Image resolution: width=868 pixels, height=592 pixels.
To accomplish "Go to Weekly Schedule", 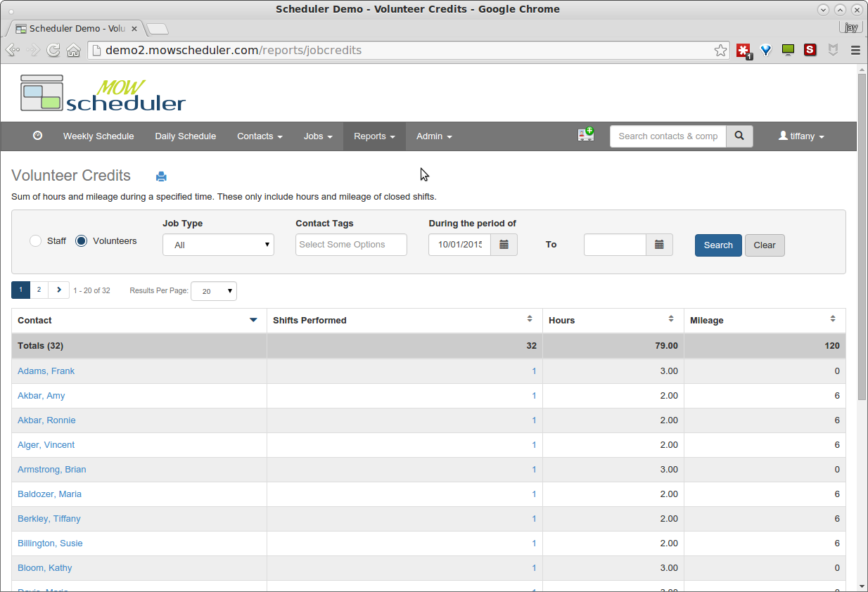I will point(98,136).
